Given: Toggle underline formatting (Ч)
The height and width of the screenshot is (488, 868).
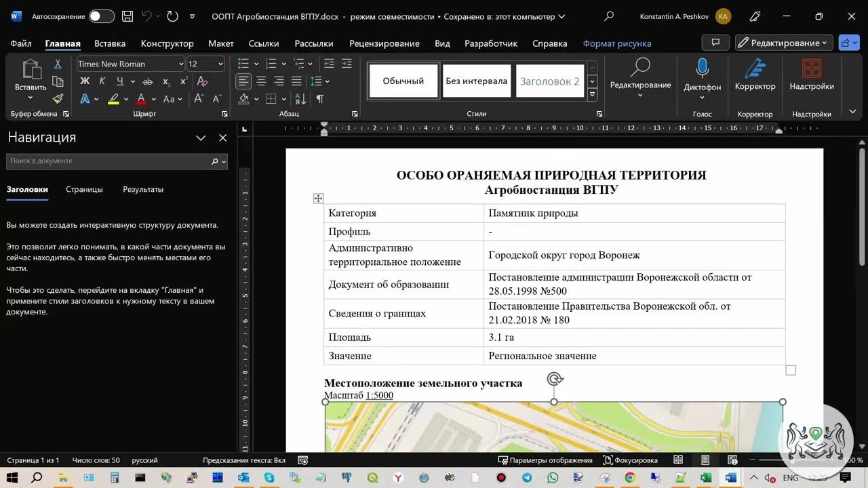Looking at the screenshot, I should click(x=120, y=81).
